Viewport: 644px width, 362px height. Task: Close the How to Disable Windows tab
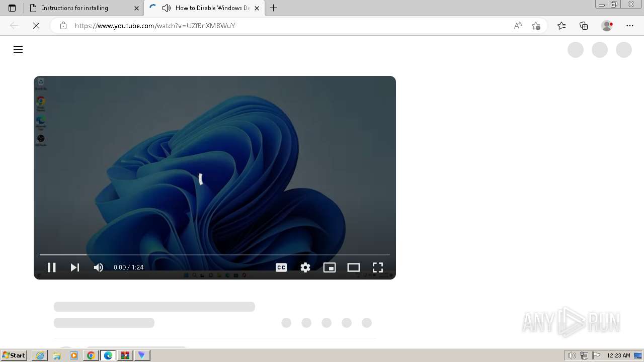pyautogui.click(x=257, y=8)
